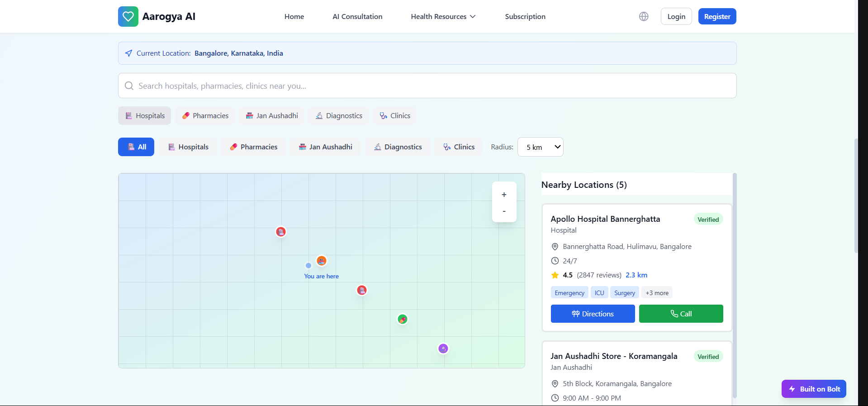The image size is (868, 406).
Task: Open the Subscription page
Action: pyautogui.click(x=525, y=16)
